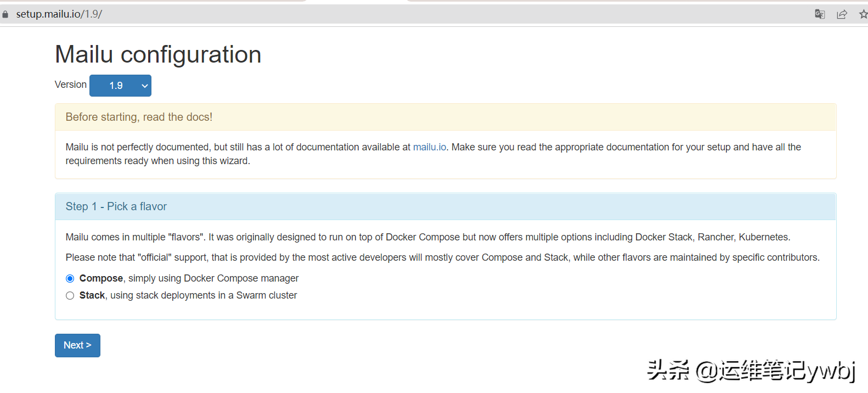Viewport: 868px width, 393px height.
Task: Click the bold "Stack" option label
Action: point(92,295)
